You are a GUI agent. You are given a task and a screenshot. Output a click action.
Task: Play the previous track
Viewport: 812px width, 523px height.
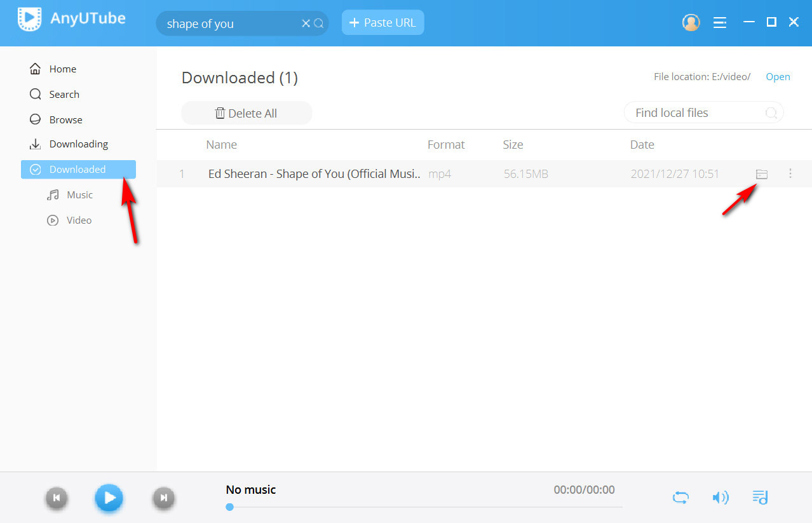pyautogui.click(x=56, y=498)
